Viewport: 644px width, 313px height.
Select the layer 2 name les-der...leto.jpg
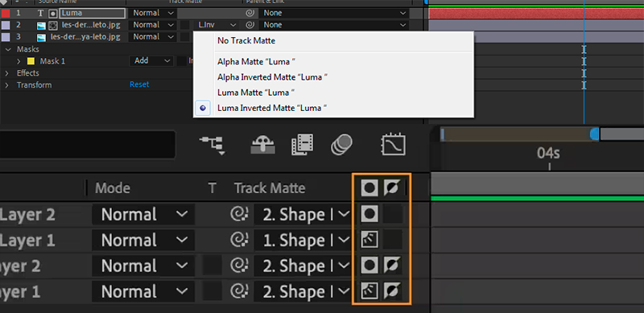click(x=91, y=25)
